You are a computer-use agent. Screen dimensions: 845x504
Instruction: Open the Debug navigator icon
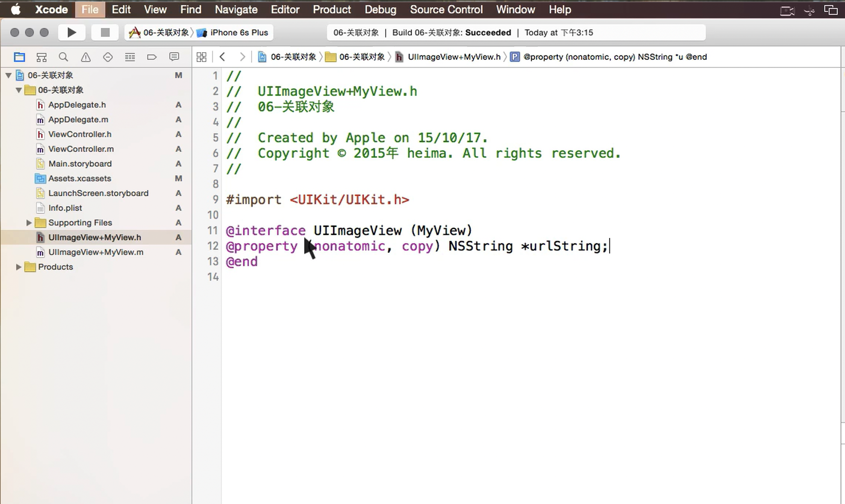[130, 57]
